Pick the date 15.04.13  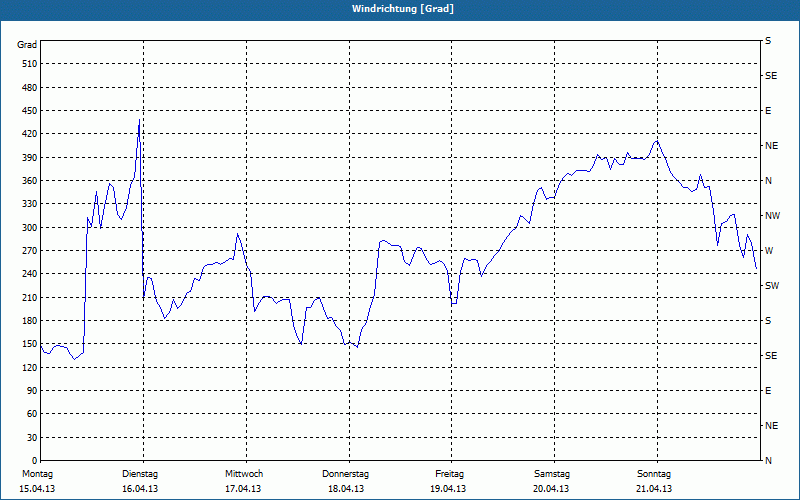point(37,489)
